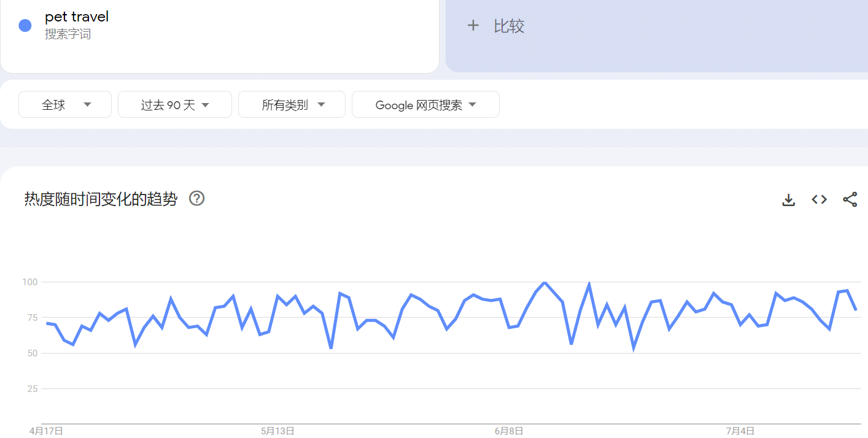Click the 6月8日 date axis label

tap(509, 431)
